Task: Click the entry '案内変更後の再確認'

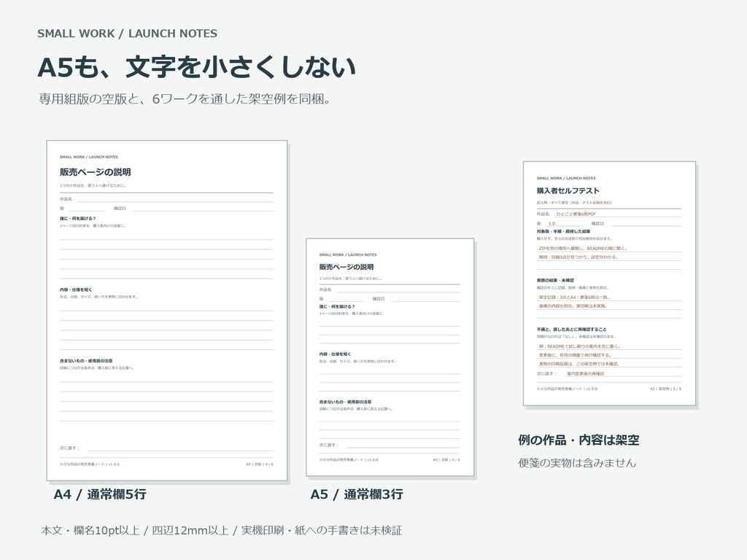Action: (x=586, y=374)
